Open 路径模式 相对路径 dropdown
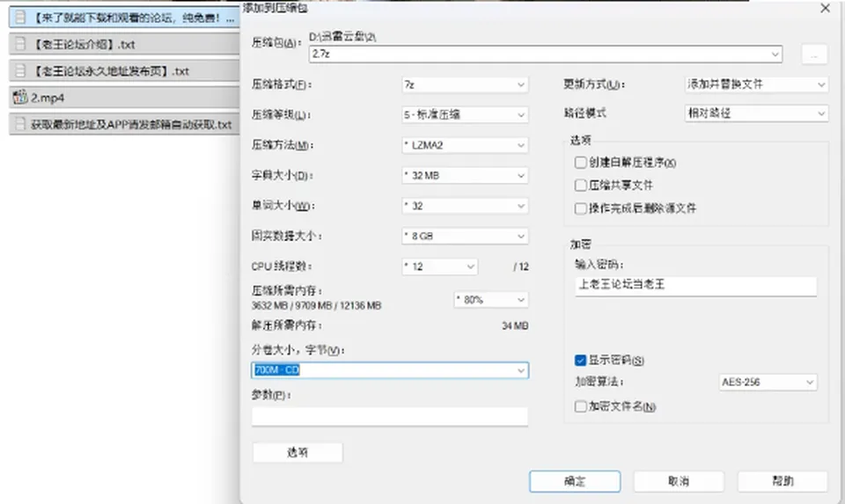Viewport: 845px width, 504px height. [757, 113]
